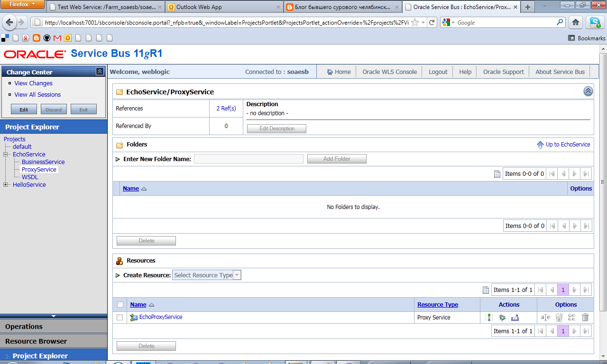Edit message flow of EchoProxyService

tap(489, 318)
